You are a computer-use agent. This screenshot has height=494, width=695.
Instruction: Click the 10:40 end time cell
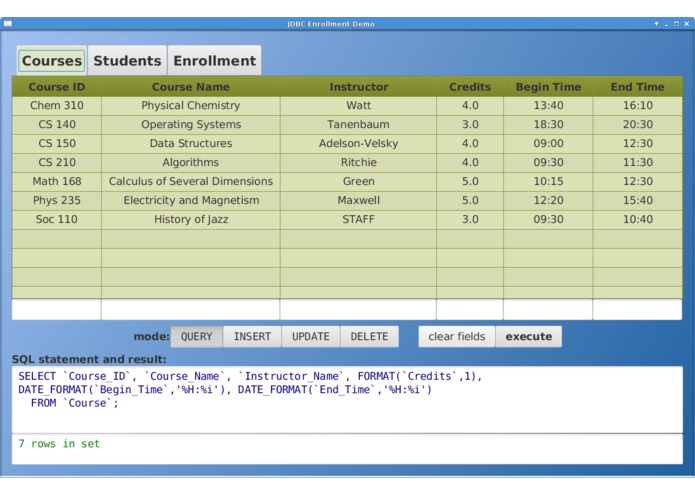tap(638, 220)
